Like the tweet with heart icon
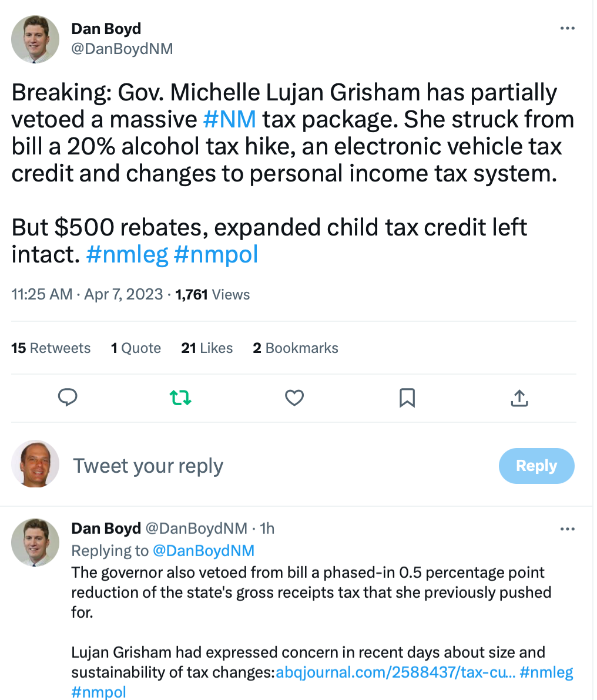597x700 pixels. 294,398
